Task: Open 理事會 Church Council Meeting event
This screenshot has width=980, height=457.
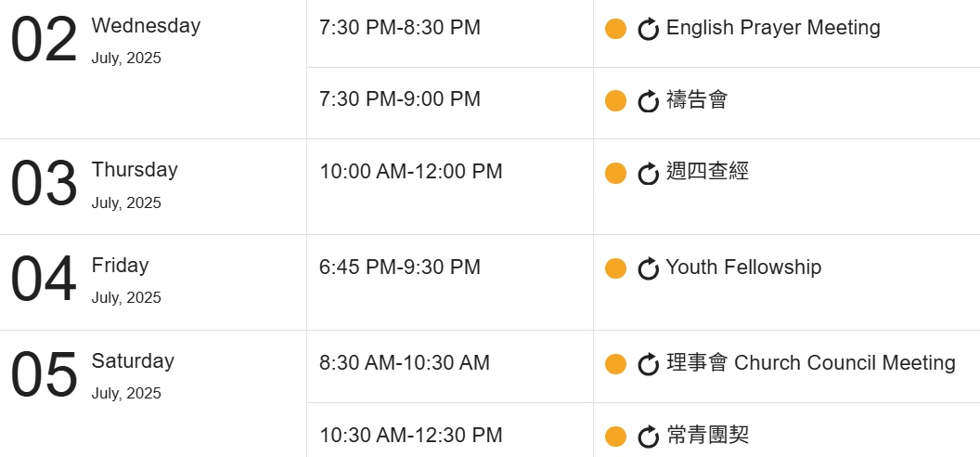Action: coord(810,362)
